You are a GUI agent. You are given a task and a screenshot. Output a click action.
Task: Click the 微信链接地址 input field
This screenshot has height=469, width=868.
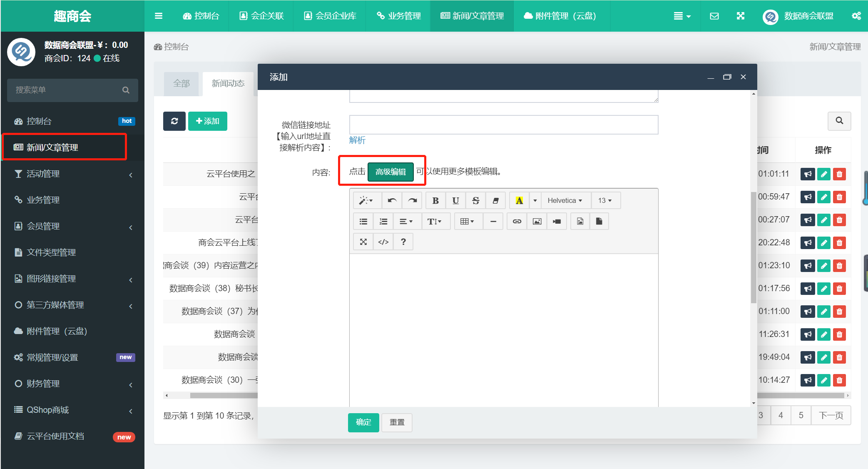(x=503, y=125)
